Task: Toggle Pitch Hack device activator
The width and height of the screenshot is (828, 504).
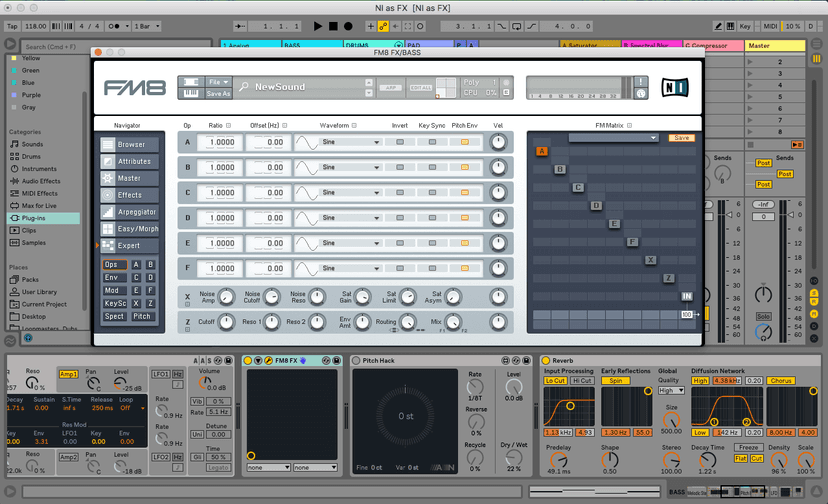Action: click(x=356, y=361)
